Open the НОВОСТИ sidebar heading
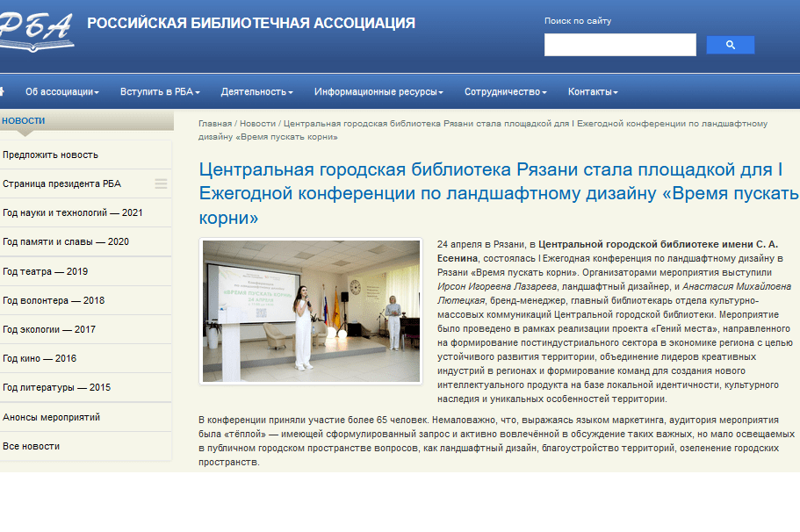This screenshot has height=532, width=800. click(x=24, y=121)
